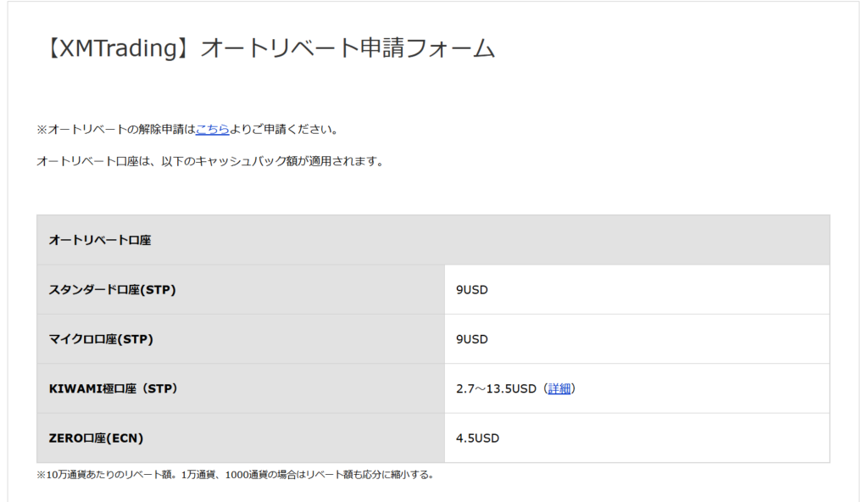
Task: Click the マイクロ口座(STP) row label
Action: pyautogui.click(x=102, y=339)
